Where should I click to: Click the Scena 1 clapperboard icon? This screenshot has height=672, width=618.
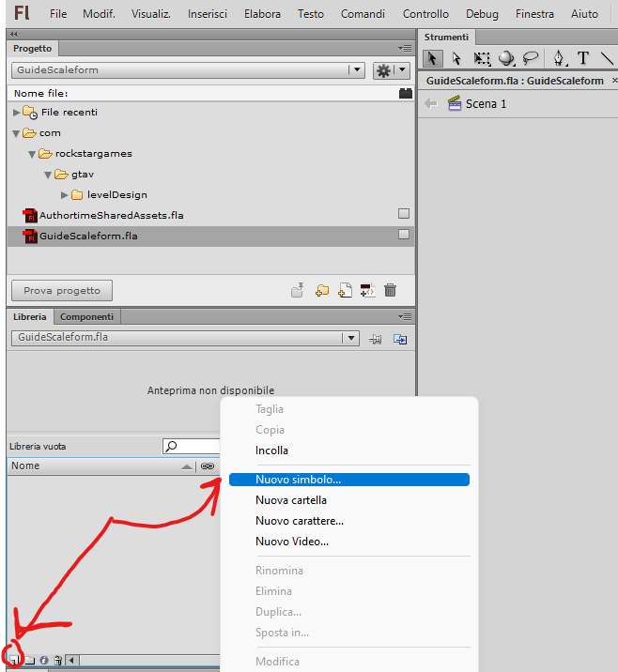point(455,103)
